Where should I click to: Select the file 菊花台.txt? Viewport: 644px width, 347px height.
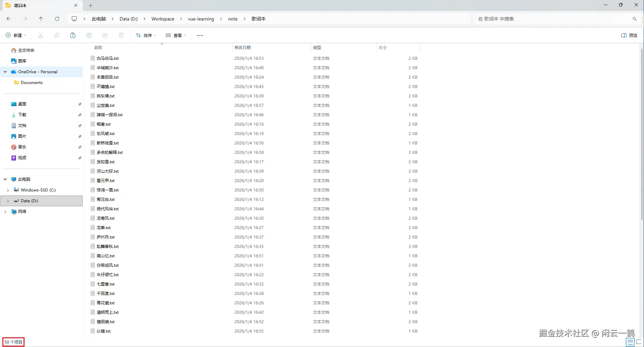(x=105, y=199)
